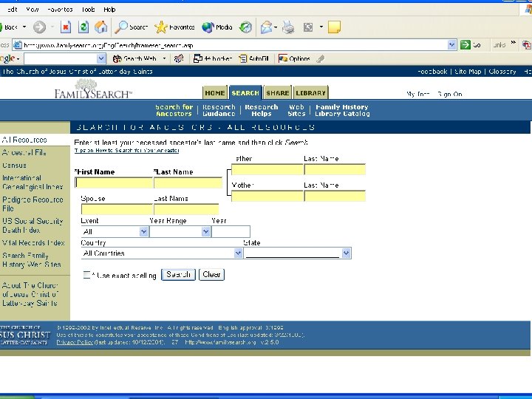The height and width of the screenshot is (399, 532).
Task: Open Search Web dropdown arrow on Google toolbar
Action: point(164,58)
